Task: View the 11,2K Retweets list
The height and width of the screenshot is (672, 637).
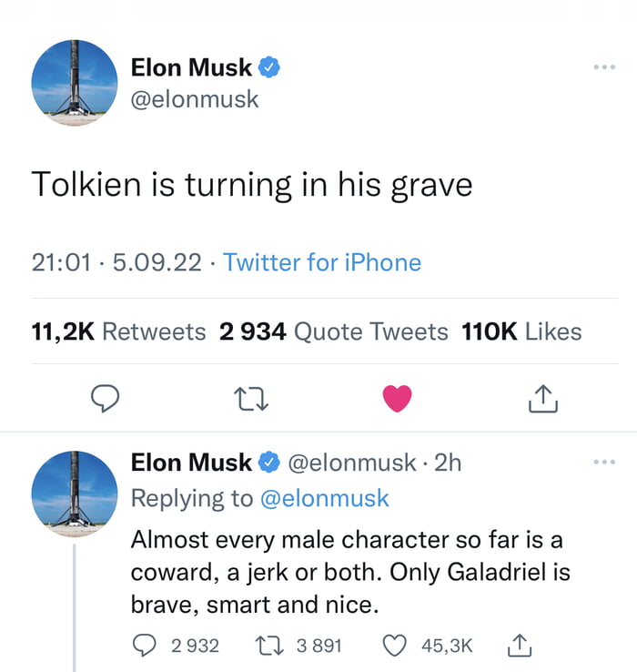Action: 118,331
